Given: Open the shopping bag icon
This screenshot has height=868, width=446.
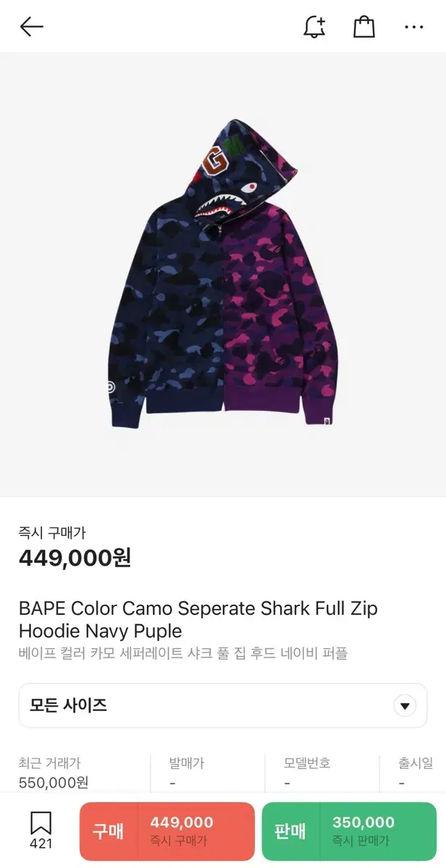Looking at the screenshot, I should [364, 27].
